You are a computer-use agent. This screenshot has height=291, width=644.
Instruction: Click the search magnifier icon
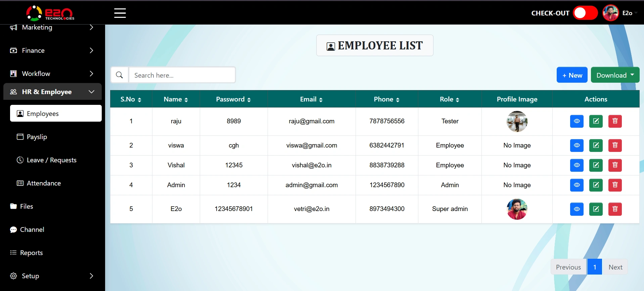point(120,75)
